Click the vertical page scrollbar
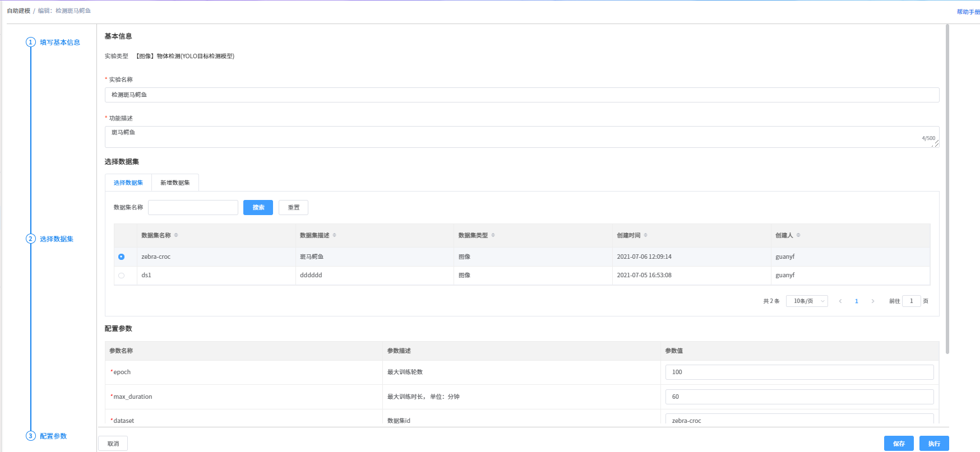 [947, 189]
